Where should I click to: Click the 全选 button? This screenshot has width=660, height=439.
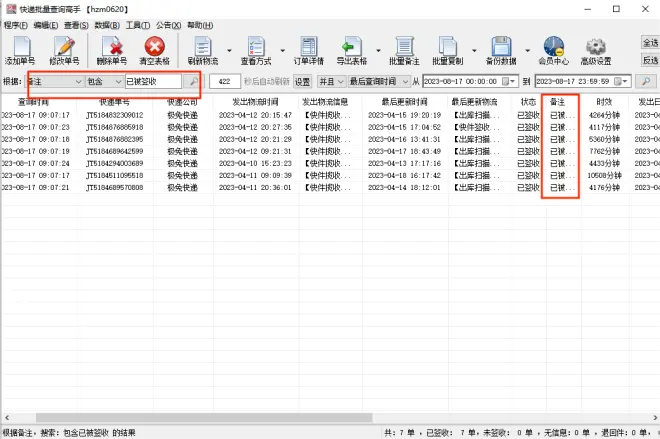[650, 42]
